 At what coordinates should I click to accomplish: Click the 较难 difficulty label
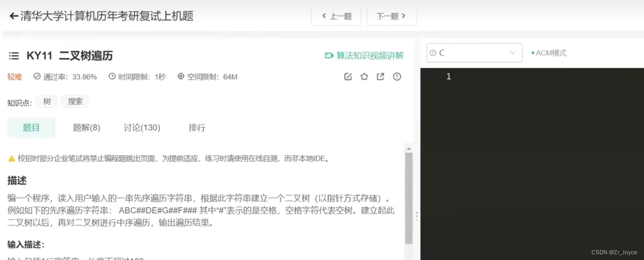point(14,77)
